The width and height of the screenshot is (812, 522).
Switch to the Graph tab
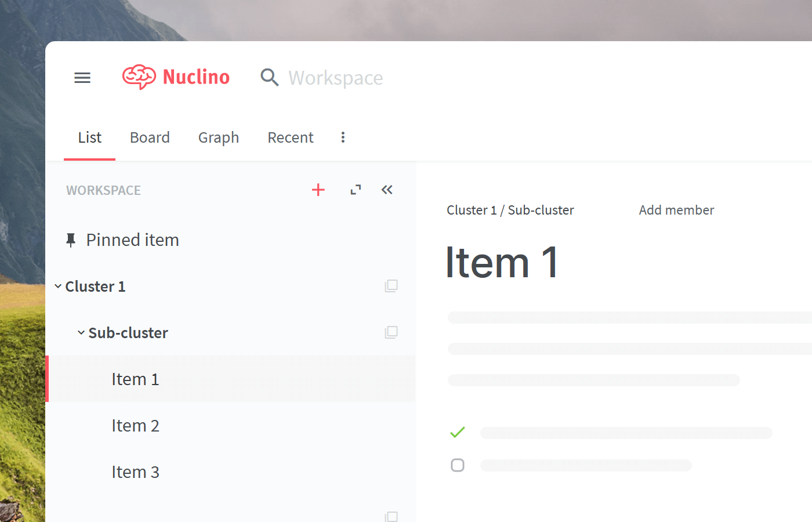tap(219, 137)
